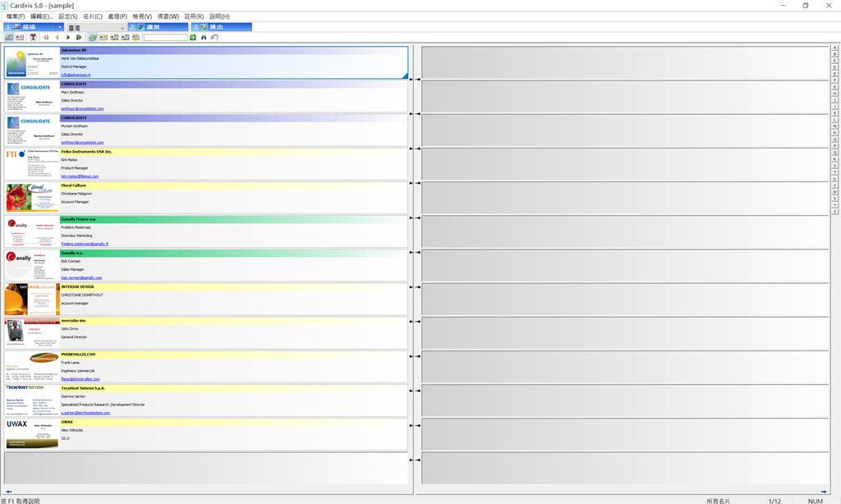Jump to letter G index tab
Image resolution: width=841 pixels, height=504 pixels.
[834, 87]
